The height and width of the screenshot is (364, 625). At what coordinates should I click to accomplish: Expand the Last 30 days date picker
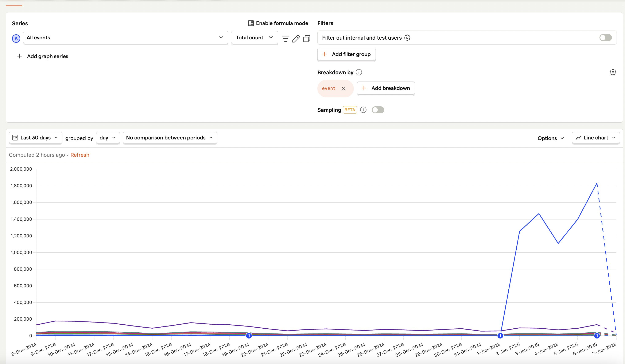35,138
